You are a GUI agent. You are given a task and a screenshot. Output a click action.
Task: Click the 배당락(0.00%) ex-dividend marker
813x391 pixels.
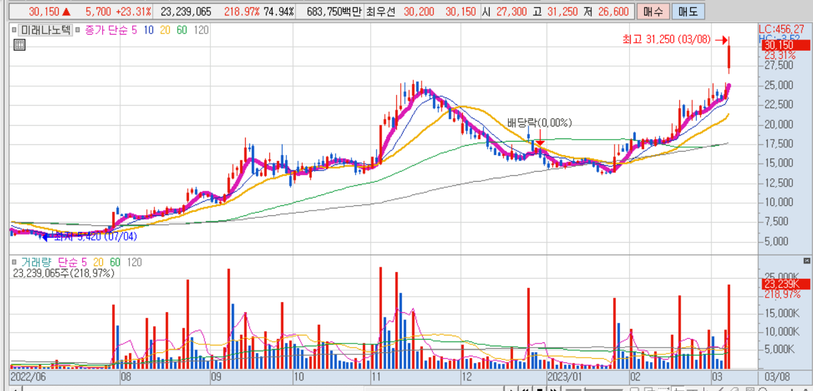(x=539, y=123)
